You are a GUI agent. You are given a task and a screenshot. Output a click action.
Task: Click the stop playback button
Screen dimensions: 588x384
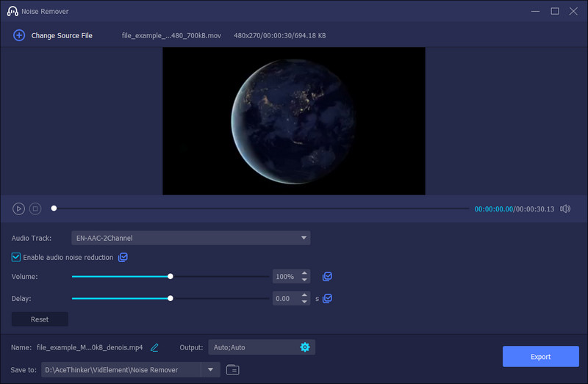[x=35, y=209]
